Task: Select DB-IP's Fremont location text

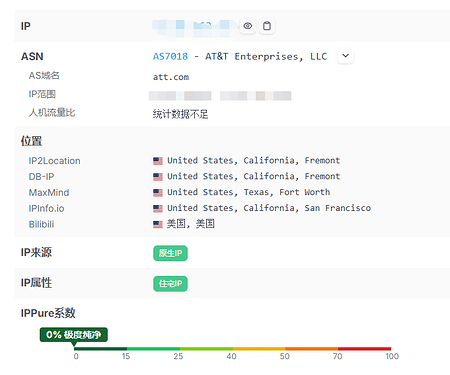Action: tap(254, 176)
